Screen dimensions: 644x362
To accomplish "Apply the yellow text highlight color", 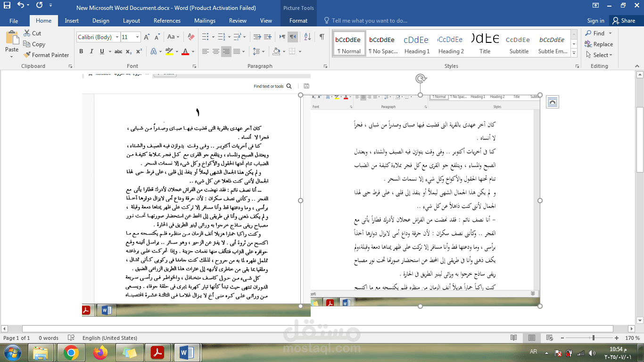I will [x=169, y=51].
